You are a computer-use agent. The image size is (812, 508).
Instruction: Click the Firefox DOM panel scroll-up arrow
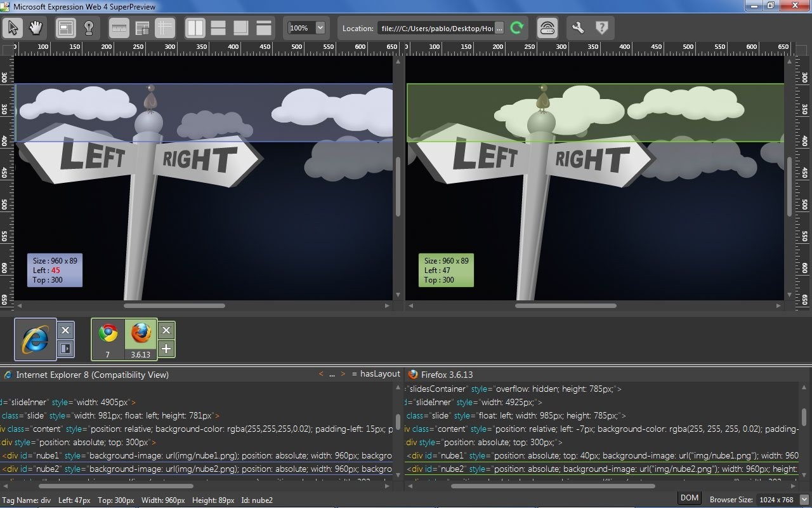804,387
